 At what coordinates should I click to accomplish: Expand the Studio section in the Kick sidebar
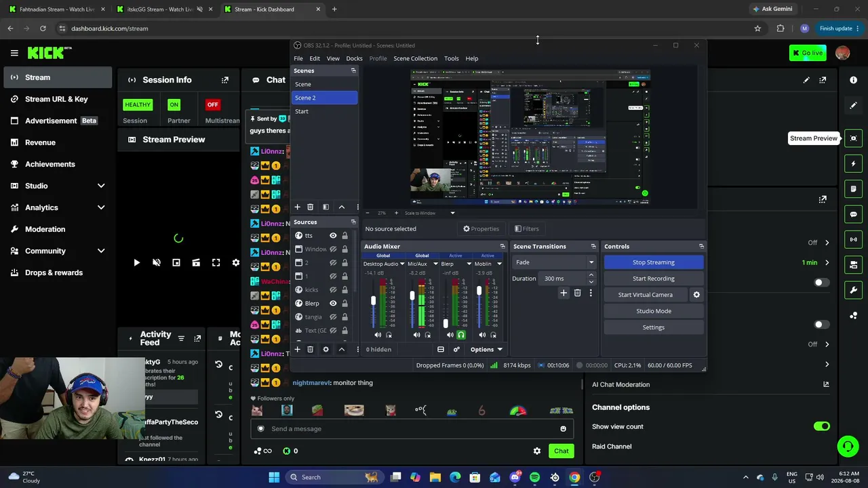(101, 186)
